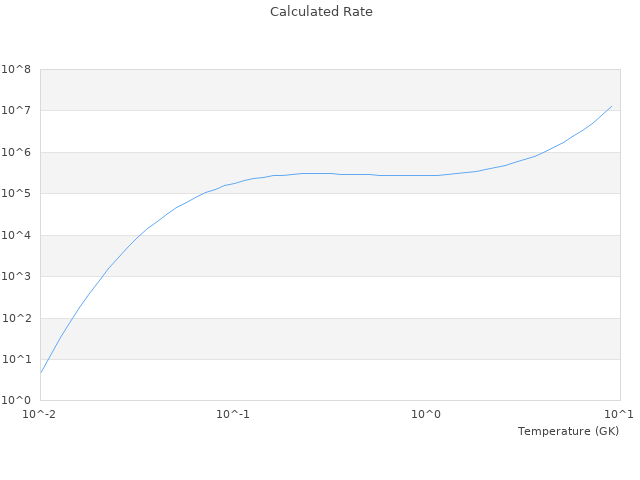Viewport: 640px width, 480px height.
Task: Select the 10^4 y-axis tick label
Action: pyautogui.click(x=16, y=236)
